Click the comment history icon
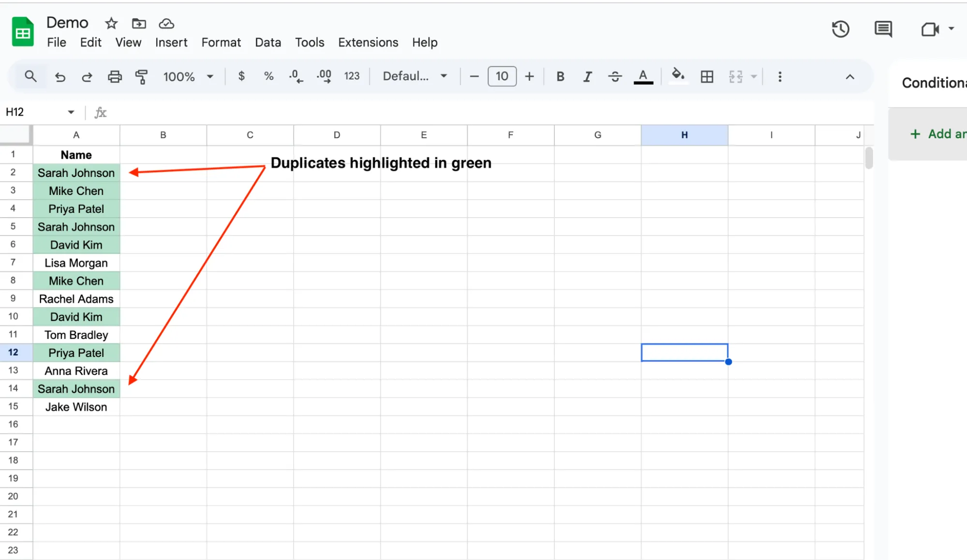This screenshot has height=560, width=967. point(882,29)
